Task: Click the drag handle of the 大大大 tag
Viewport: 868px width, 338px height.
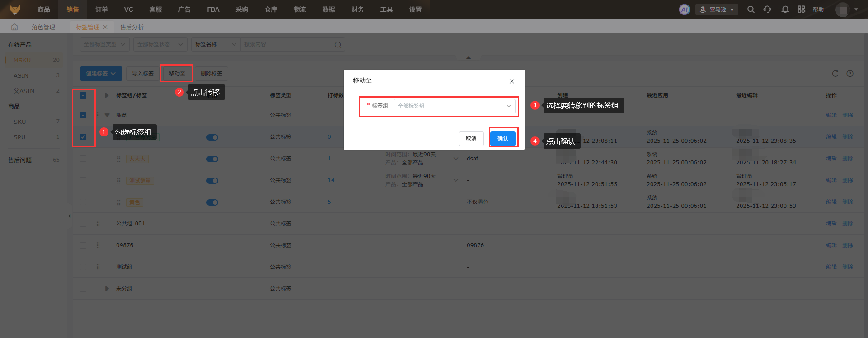Action: pos(119,159)
